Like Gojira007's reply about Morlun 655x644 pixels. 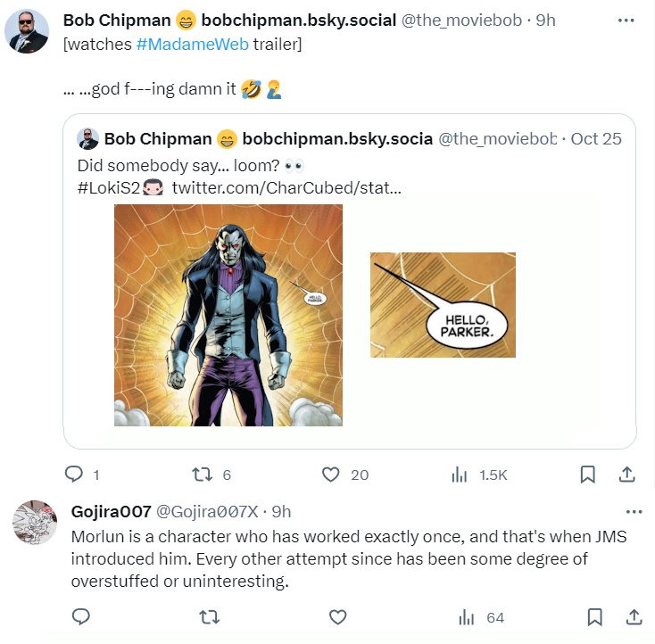coord(338,616)
